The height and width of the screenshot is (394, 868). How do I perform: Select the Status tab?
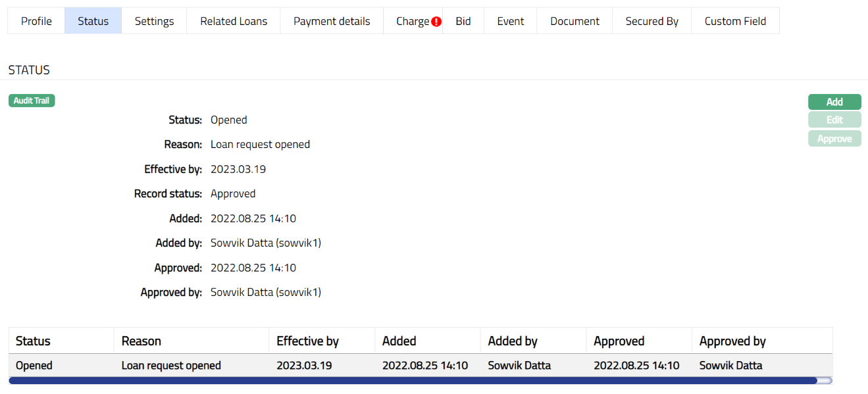click(93, 21)
